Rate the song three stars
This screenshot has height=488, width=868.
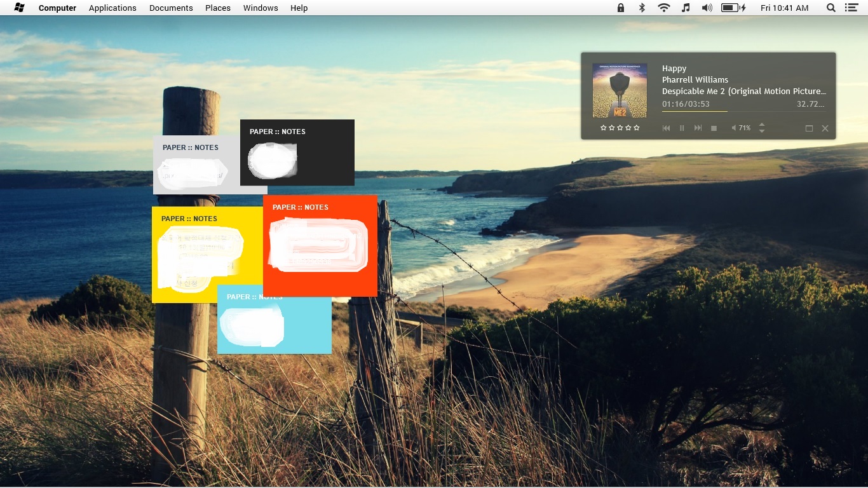coord(620,128)
